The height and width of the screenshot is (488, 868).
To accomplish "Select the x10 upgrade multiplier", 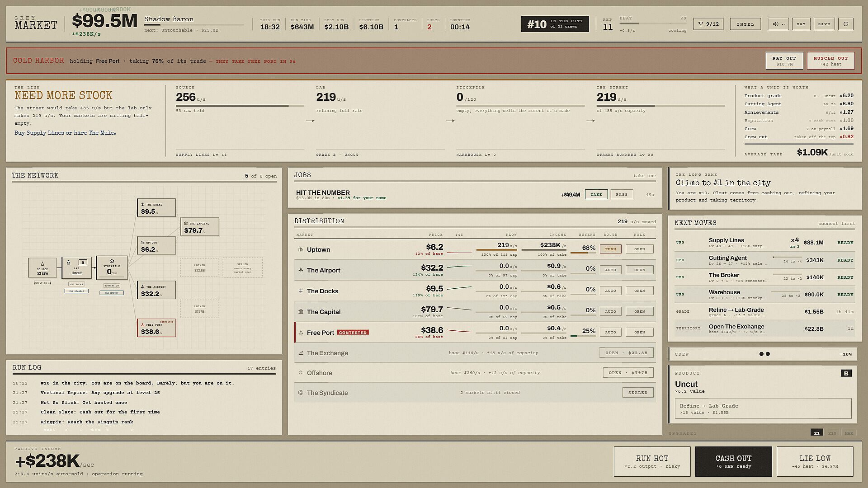I will click(x=832, y=433).
